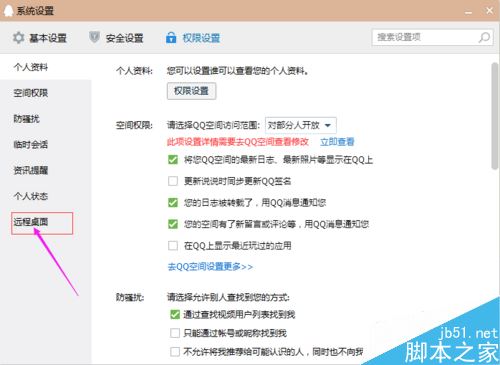The width and height of the screenshot is (500, 365).
Task: Click the magnifier search icon
Action: point(484,37)
